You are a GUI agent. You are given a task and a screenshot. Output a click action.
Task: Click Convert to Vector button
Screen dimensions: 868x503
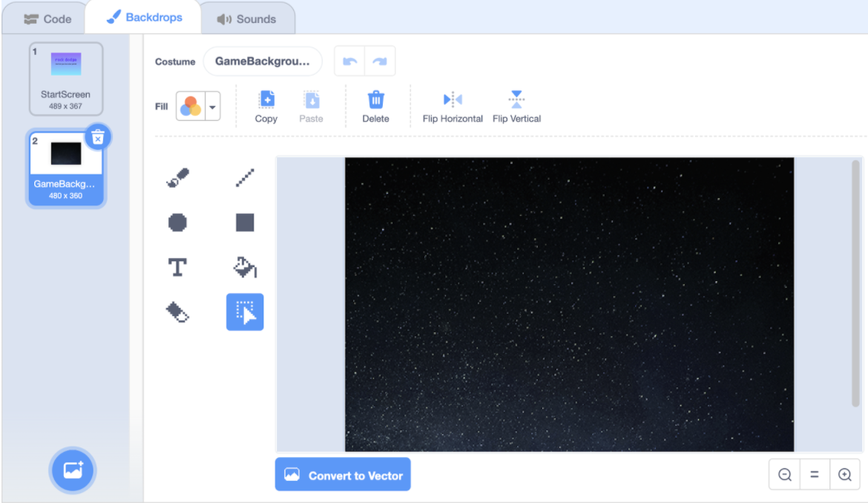(343, 475)
